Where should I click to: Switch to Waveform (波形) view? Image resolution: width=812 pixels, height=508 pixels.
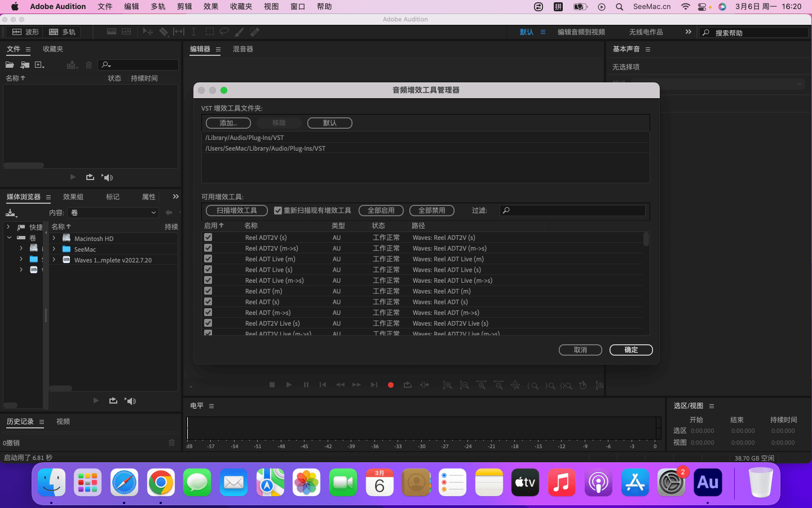pyautogui.click(x=26, y=32)
